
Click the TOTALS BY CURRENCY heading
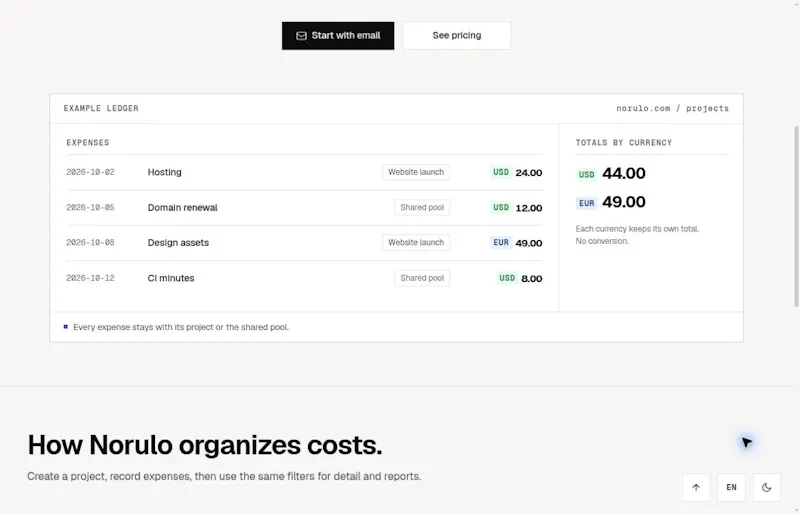pyautogui.click(x=623, y=142)
